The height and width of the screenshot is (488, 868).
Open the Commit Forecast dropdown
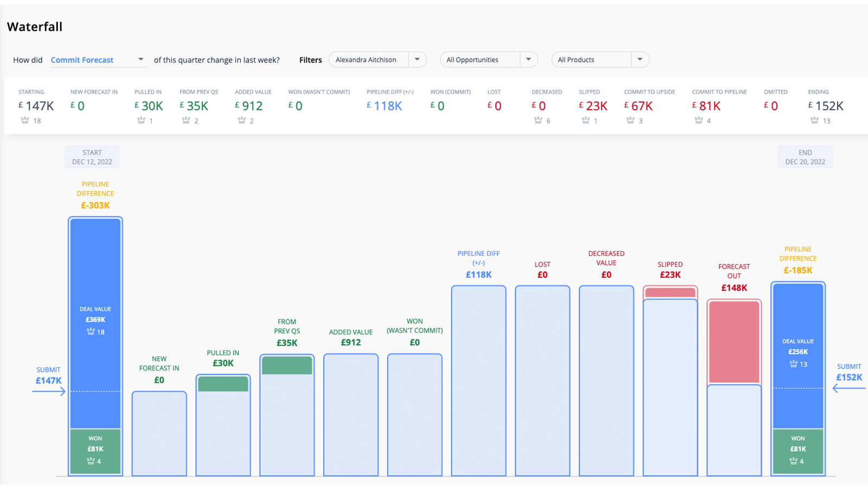141,60
